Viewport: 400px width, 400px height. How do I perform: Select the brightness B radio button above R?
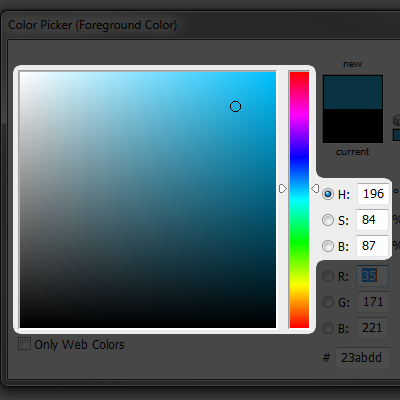point(328,246)
